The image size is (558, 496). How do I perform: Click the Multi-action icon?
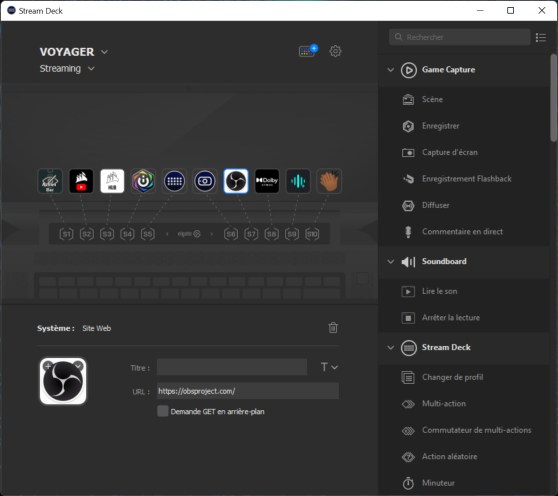pos(408,404)
